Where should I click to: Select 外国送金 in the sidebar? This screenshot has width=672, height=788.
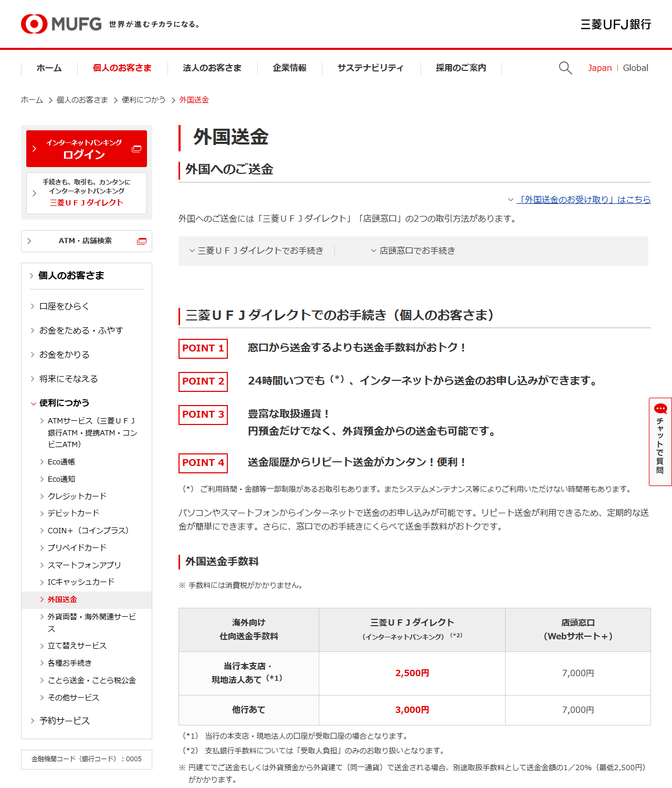(87, 599)
